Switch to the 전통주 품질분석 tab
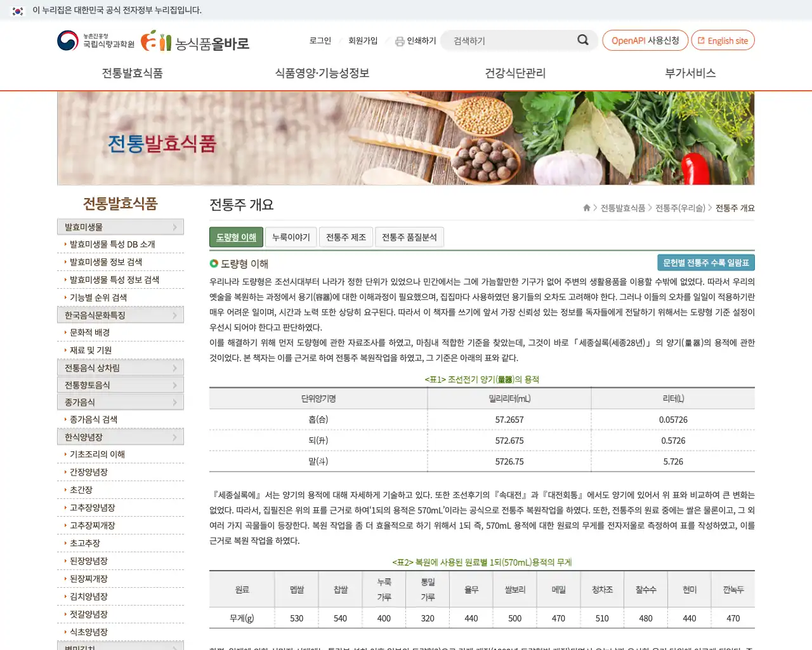The image size is (812, 650). [409, 237]
